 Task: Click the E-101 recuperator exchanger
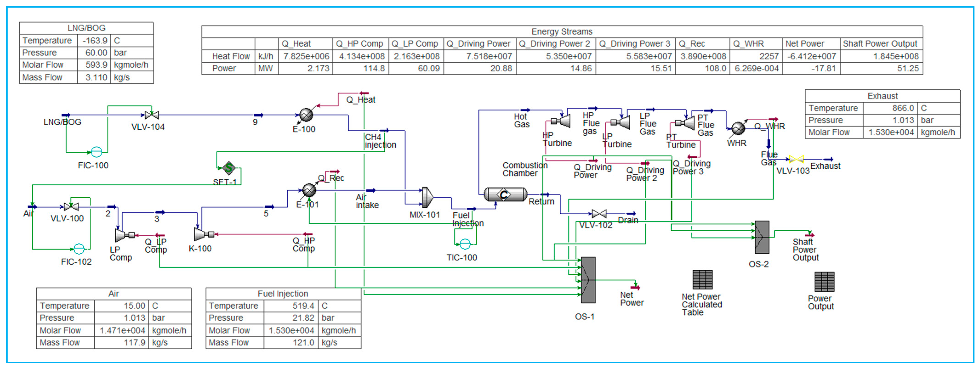click(x=309, y=190)
